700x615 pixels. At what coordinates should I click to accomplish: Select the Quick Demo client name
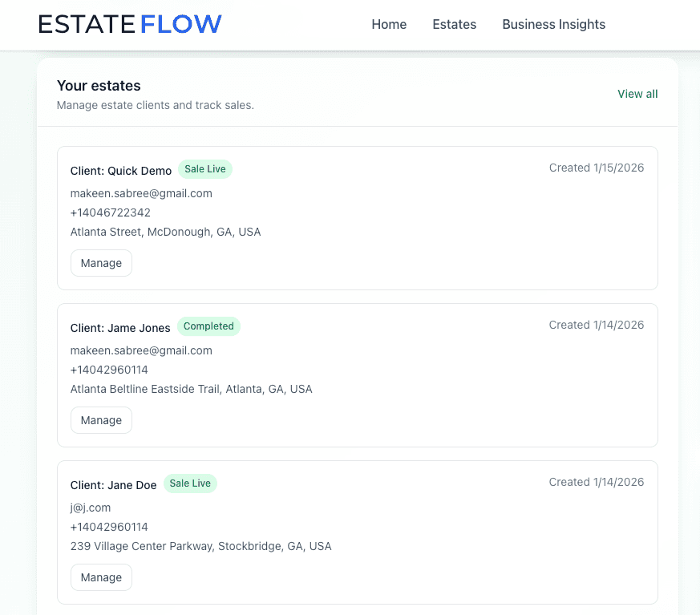tap(121, 171)
